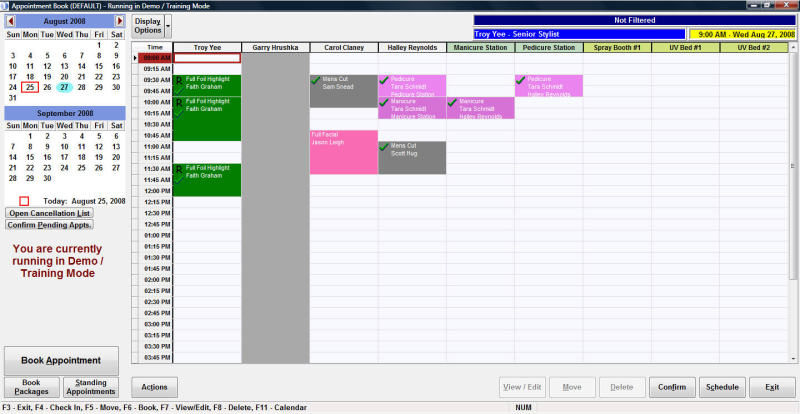Go to previous month in calendar

tap(11, 21)
